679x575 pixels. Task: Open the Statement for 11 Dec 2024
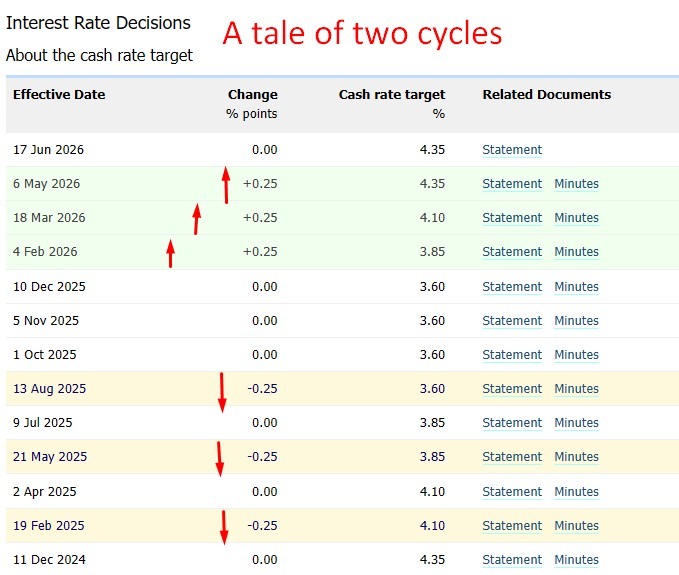click(512, 560)
